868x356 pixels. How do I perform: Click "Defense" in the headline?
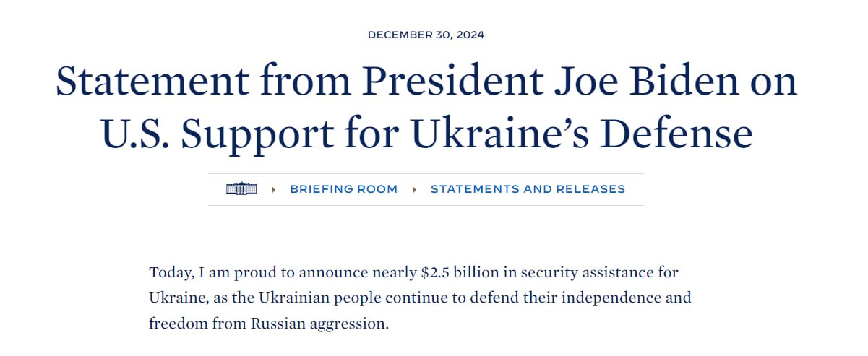click(678, 133)
